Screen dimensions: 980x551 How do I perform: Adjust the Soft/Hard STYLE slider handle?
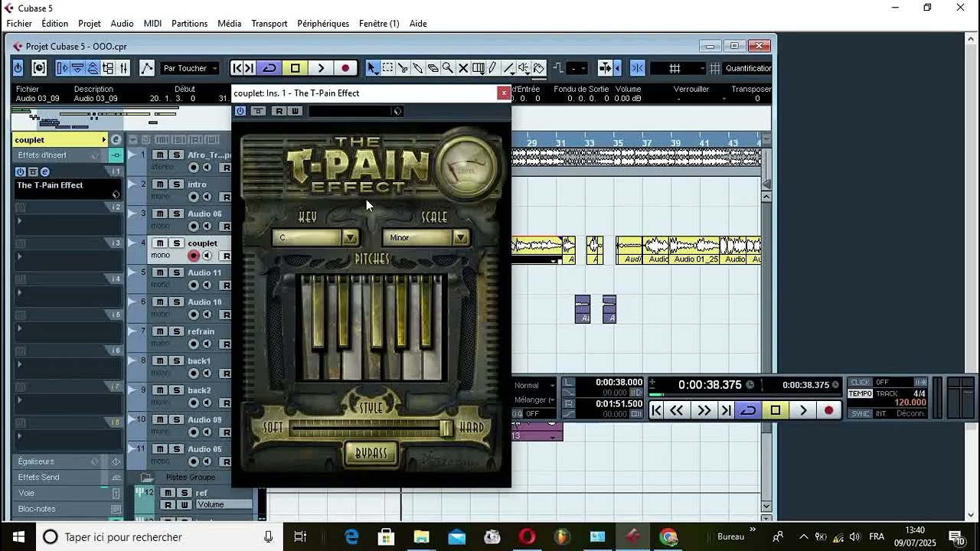point(446,428)
